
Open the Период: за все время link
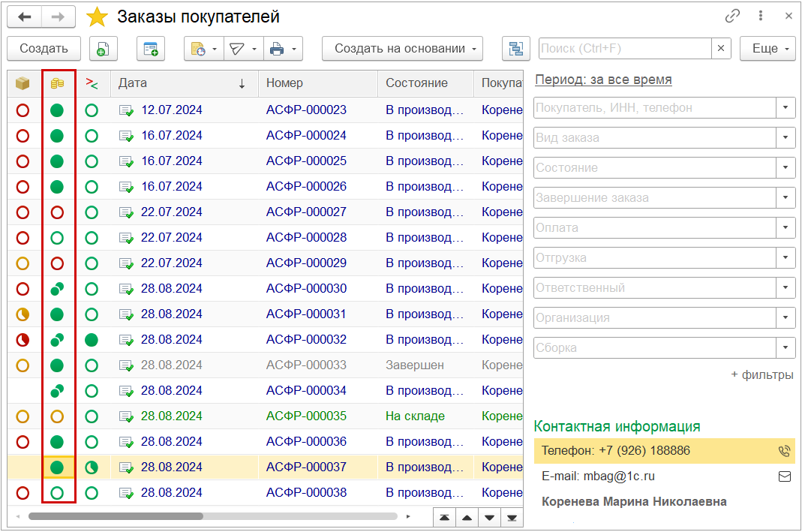[x=603, y=80]
